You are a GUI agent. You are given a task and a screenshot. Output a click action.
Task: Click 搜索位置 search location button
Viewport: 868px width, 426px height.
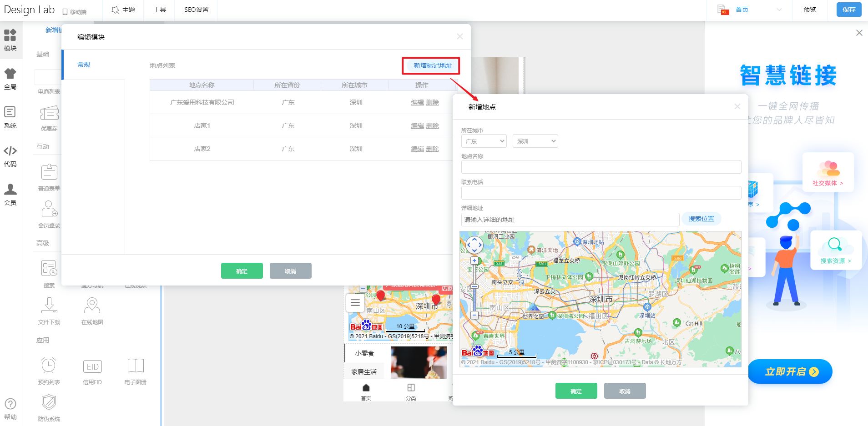tap(701, 219)
